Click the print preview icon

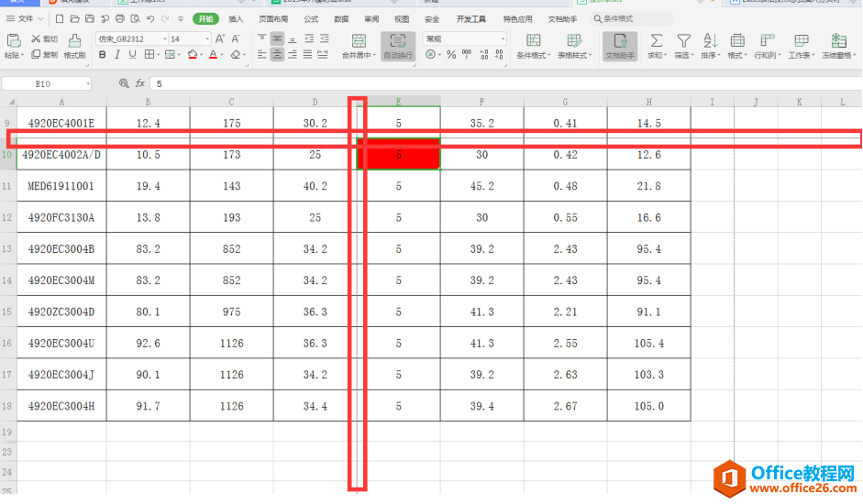click(x=135, y=18)
